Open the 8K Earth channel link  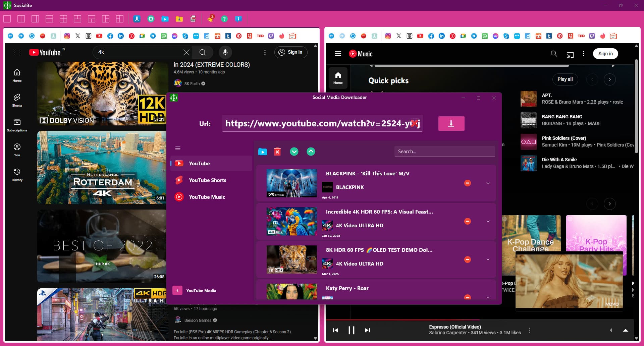192,83
